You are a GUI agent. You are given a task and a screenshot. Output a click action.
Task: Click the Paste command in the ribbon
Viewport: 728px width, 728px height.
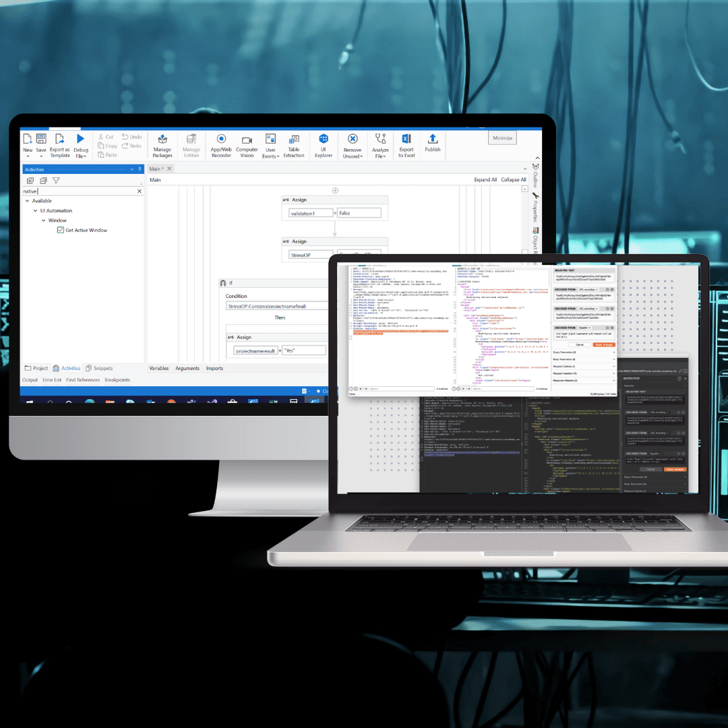pos(107,155)
